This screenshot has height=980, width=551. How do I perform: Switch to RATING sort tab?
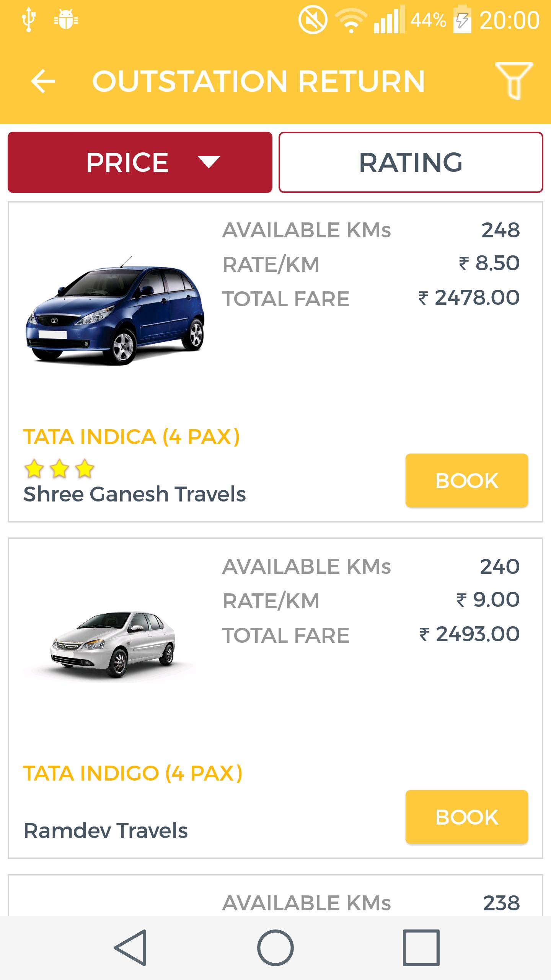(x=411, y=162)
